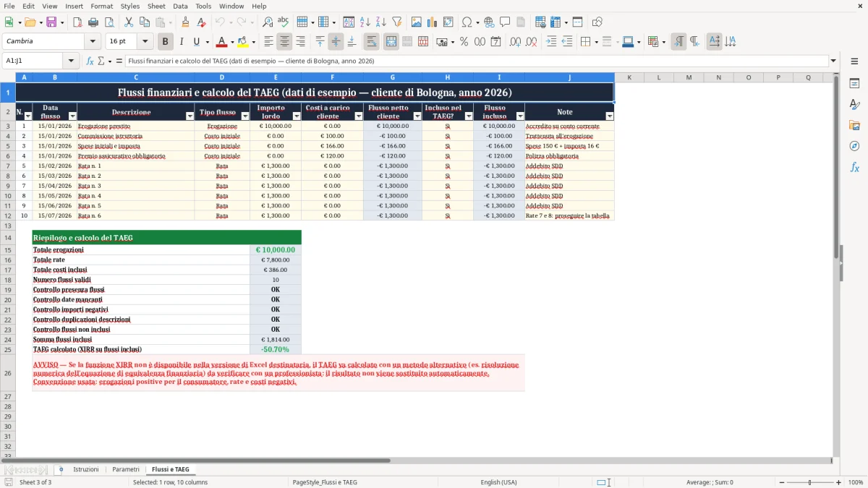This screenshot has width=868, height=488.
Task: Open Find and Replace tool
Action: 268,22
